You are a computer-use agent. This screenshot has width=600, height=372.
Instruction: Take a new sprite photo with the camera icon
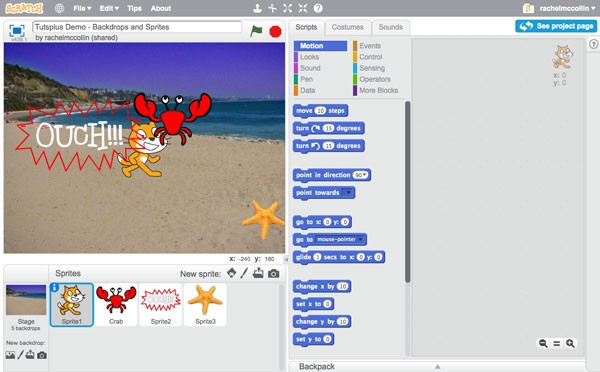[274, 274]
